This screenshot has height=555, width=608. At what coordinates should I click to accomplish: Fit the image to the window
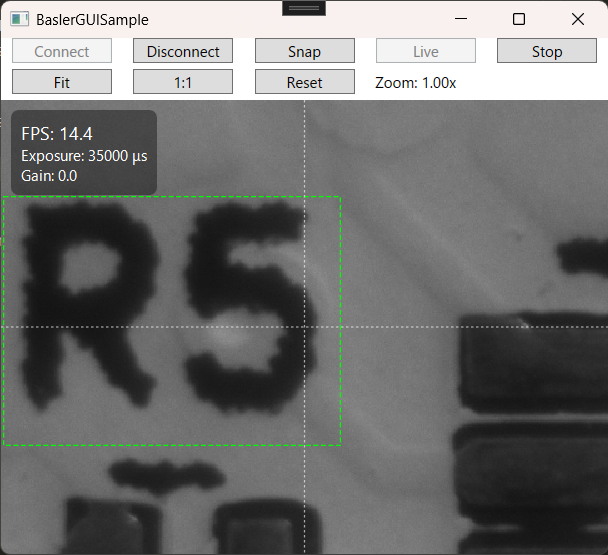[62, 82]
